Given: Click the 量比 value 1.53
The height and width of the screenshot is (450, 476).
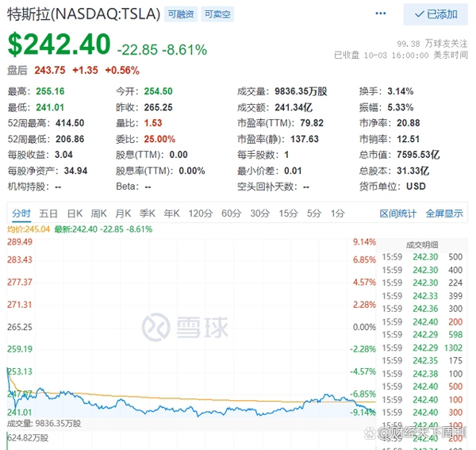Looking at the screenshot, I should click(153, 123).
